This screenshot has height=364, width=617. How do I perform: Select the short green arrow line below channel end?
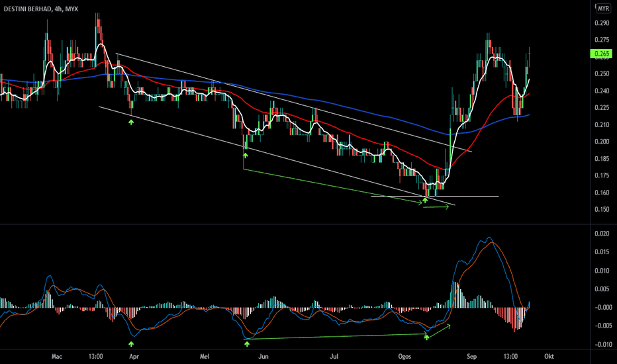click(x=436, y=207)
